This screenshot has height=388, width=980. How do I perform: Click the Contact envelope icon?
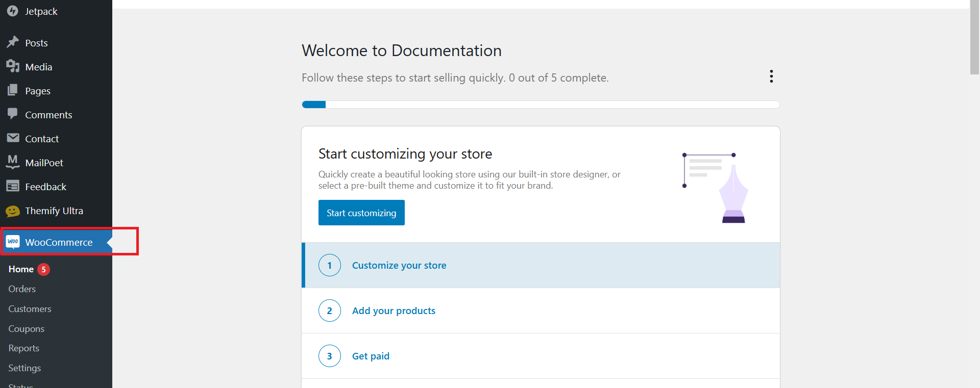pos(13,138)
